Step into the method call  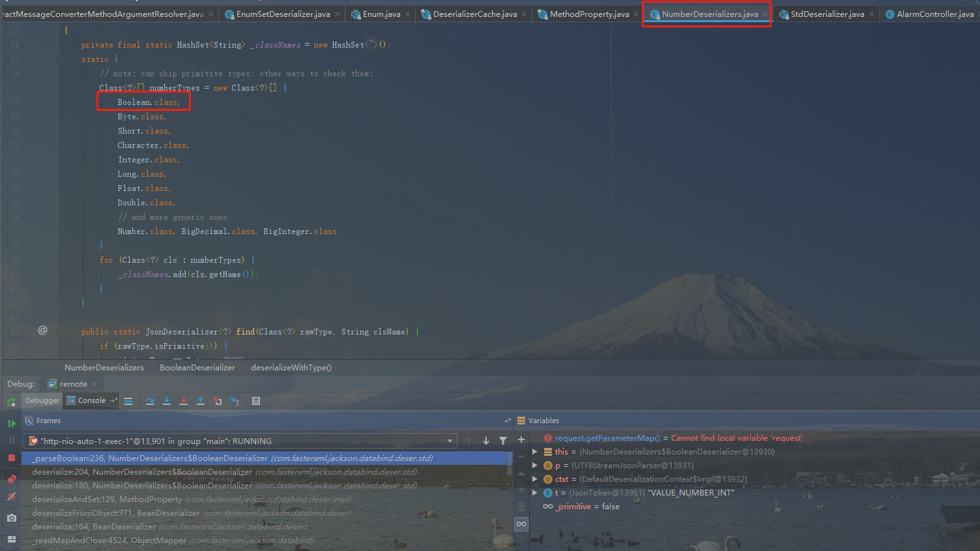click(167, 401)
